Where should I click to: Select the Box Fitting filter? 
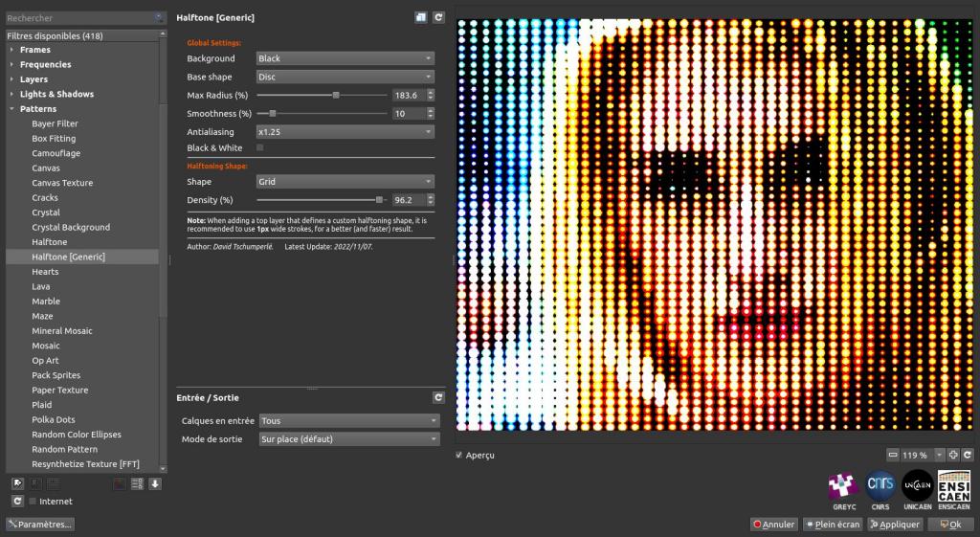[x=54, y=138]
